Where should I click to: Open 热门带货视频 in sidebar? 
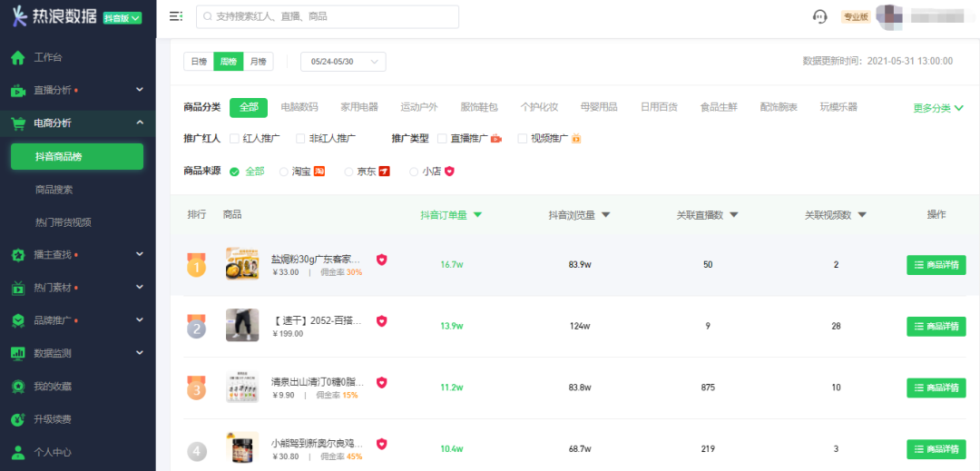pos(64,222)
